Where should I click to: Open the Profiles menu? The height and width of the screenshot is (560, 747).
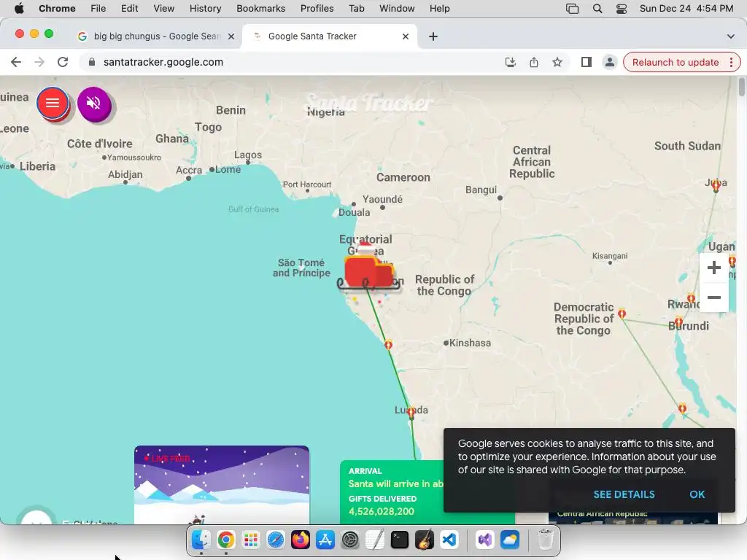point(317,9)
